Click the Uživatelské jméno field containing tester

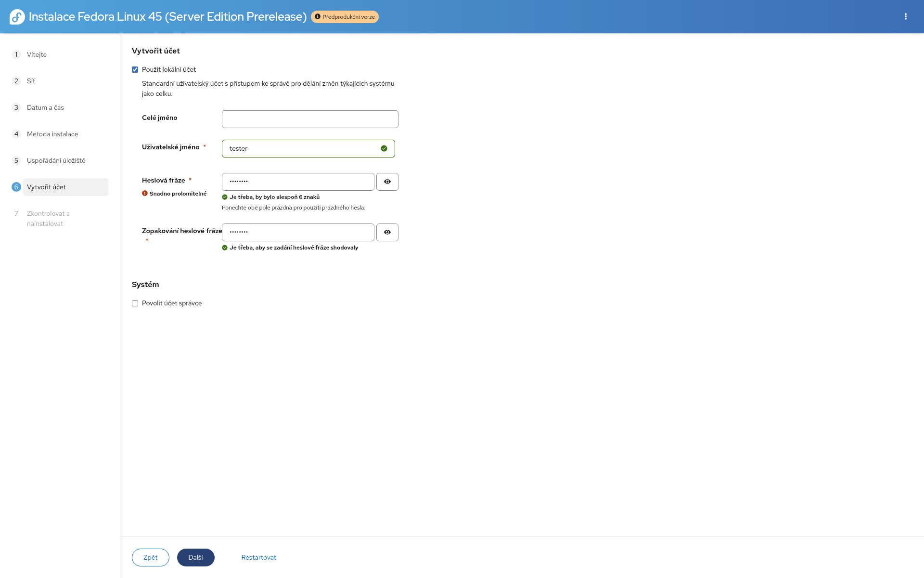308,148
